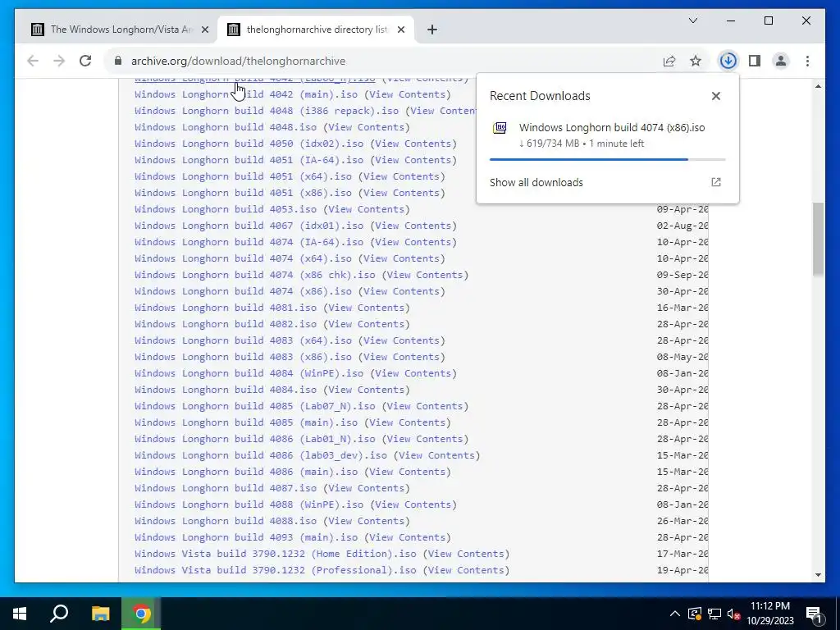View Contents of build 4051 (x64).iso
The width and height of the screenshot is (840, 630).
401,176
